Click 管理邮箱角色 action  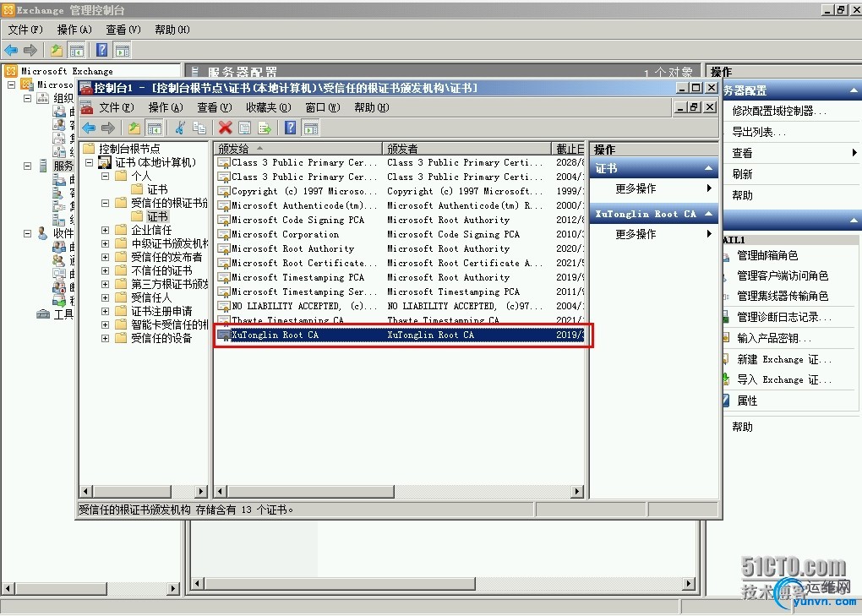click(767, 255)
